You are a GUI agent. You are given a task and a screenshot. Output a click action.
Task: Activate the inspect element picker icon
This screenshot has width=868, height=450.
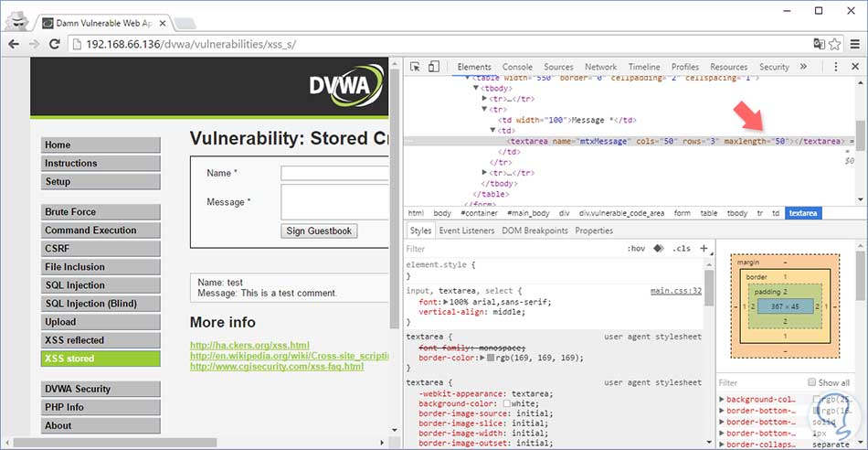[415, 67]
